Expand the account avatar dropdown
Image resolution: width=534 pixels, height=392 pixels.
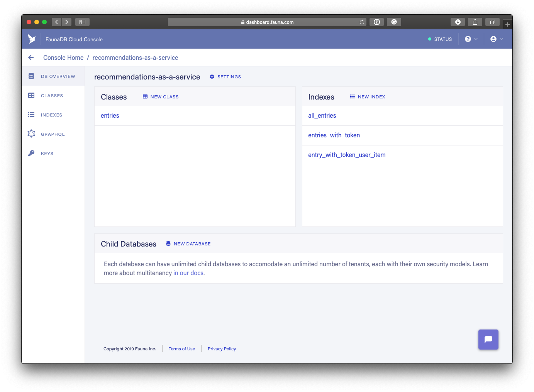pyautogui.click(x=494, y=39)
